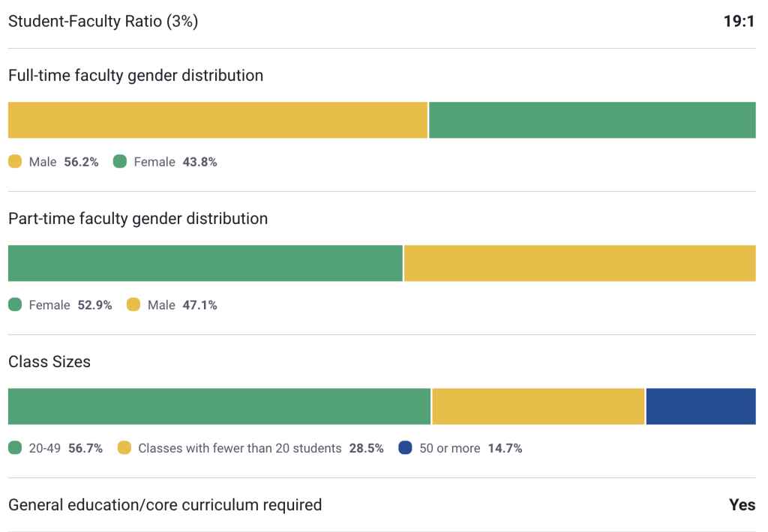Click the green Female legend dot for full-time faculty

(120, 162)
